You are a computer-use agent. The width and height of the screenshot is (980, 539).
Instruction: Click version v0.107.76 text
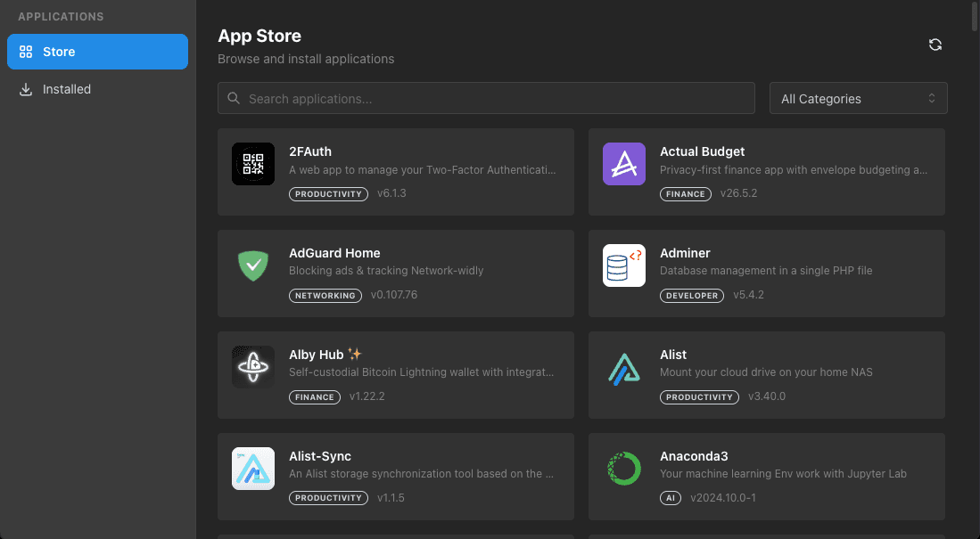point(394,294)
